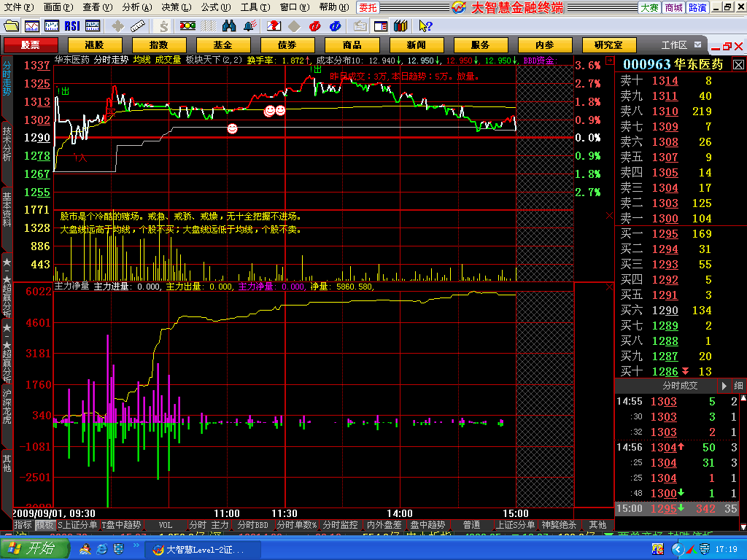
Task: Close the 华东医药 quote panel with X box
Action: tap(738, 64)
